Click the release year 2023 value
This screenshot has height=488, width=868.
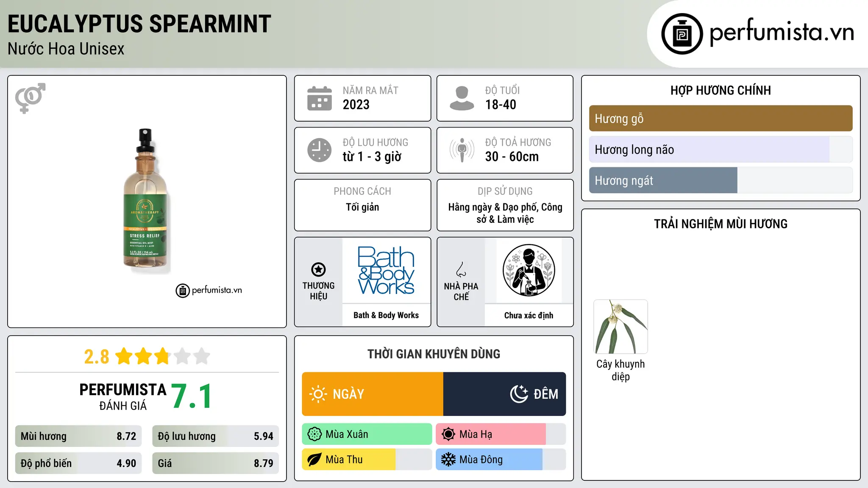[x=356, y=105]
